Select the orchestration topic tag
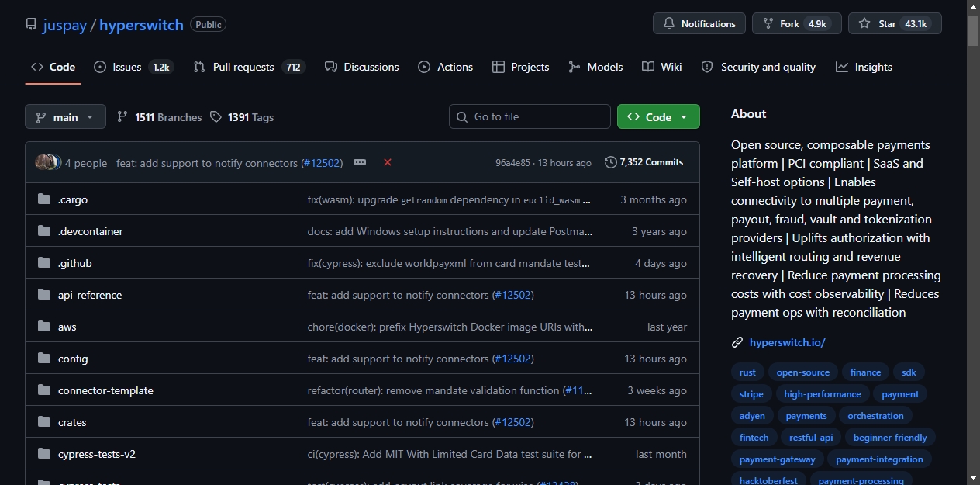980x485 pixels. click(x=875, y=416)
